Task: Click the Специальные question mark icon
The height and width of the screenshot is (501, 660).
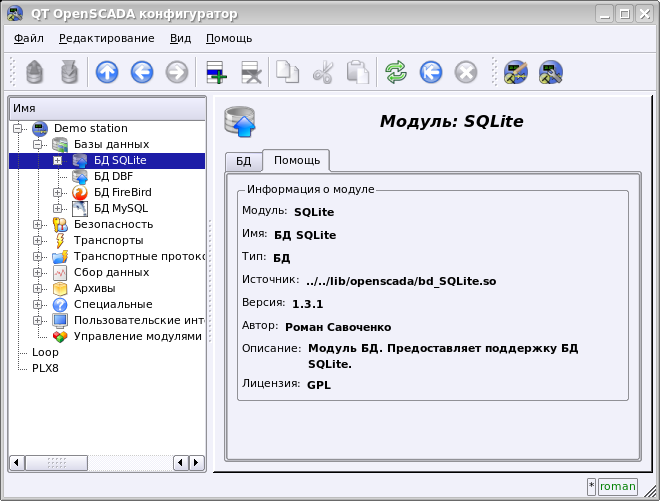Action: (60, 304)
